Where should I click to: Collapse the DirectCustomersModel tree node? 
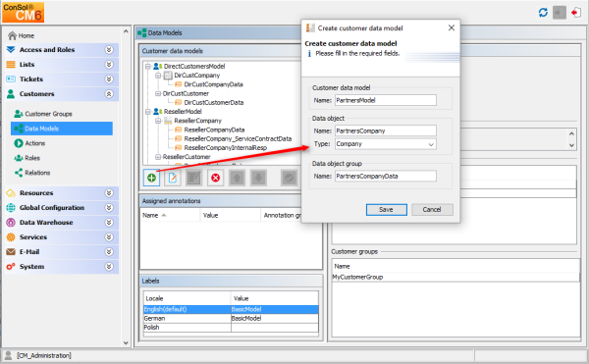(148, 67)
